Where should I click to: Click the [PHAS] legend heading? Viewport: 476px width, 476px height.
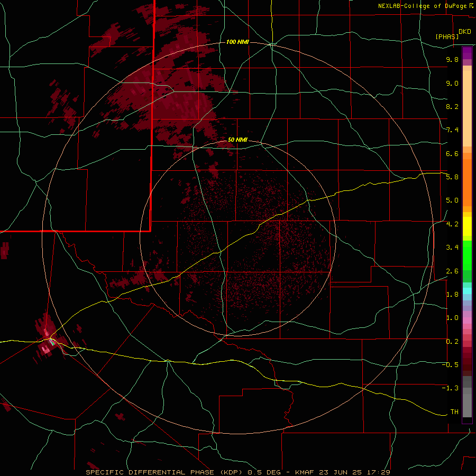447,36
